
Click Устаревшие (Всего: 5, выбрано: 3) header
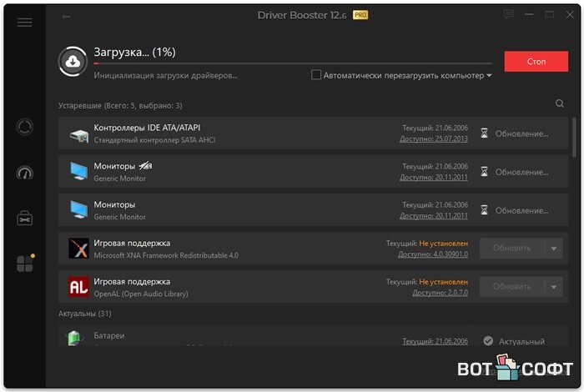[x=120, y=106]
